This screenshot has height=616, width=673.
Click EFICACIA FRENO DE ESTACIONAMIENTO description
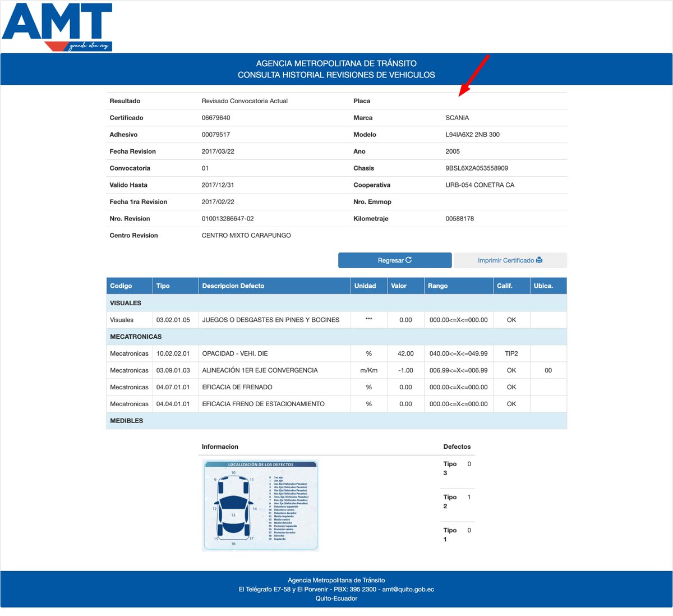click(x=263, y=404)
